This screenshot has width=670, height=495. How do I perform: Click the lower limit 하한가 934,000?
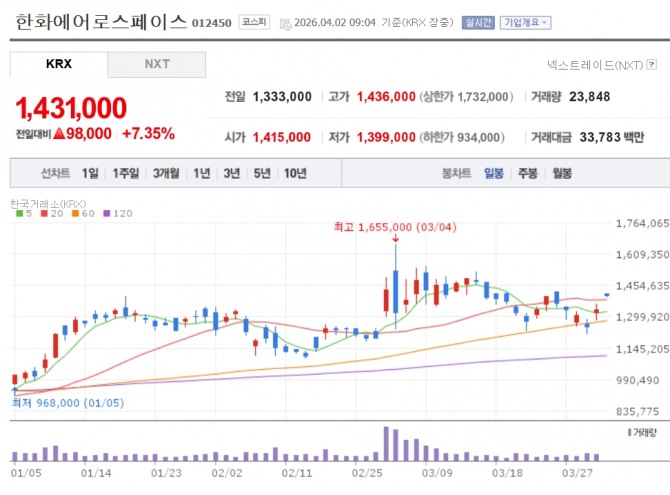(462, 137)
